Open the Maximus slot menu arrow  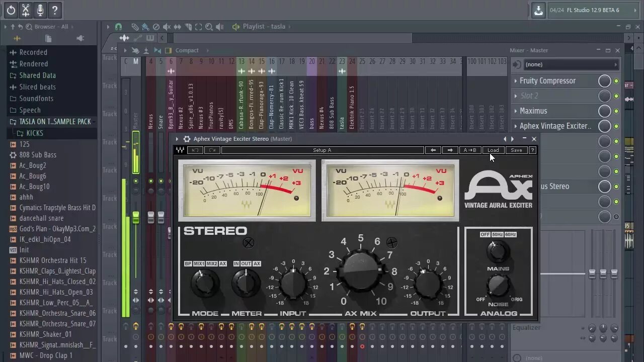tap(515, 111)
